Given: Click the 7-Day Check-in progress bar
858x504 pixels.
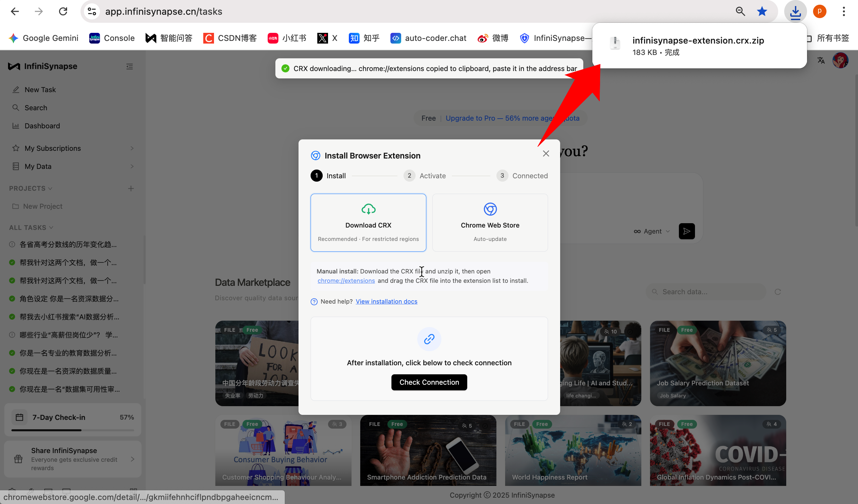Looking at the screenshot, I should 72,430.
